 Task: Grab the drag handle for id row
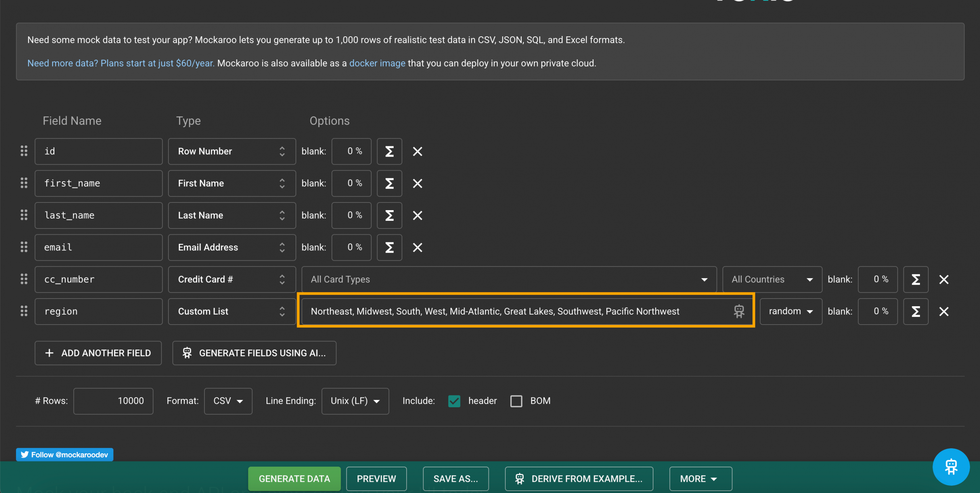coord(24,151)
